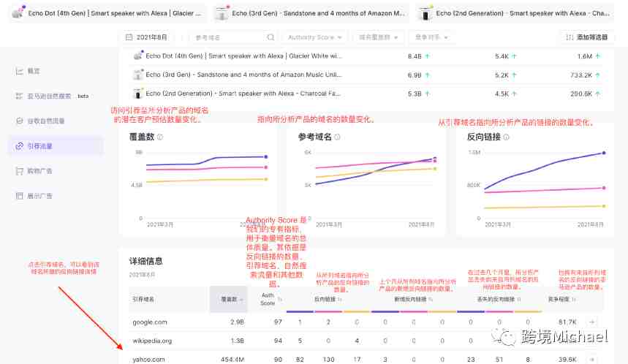Expand the 域名覆盖数 filter dropdown

379,37
